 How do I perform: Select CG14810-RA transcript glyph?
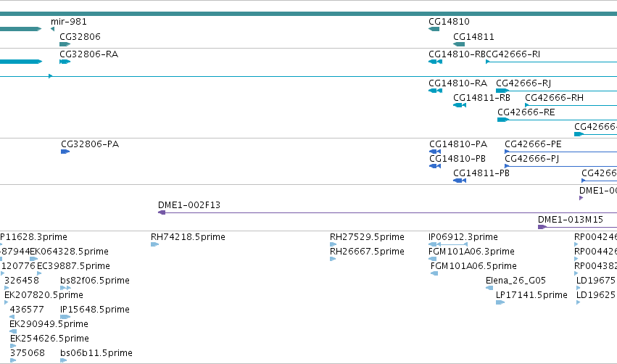point(435,91)
